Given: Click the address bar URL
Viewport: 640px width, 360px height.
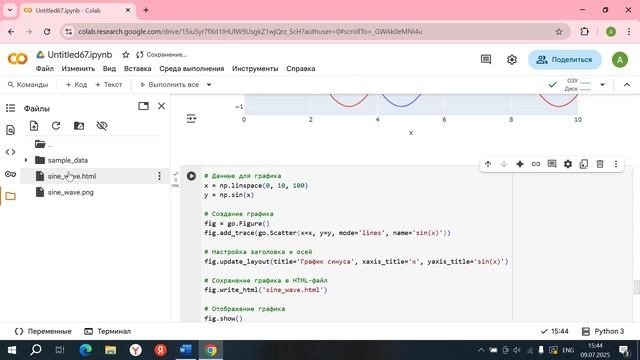Looking at the screenshot, I should coord(250,31).
